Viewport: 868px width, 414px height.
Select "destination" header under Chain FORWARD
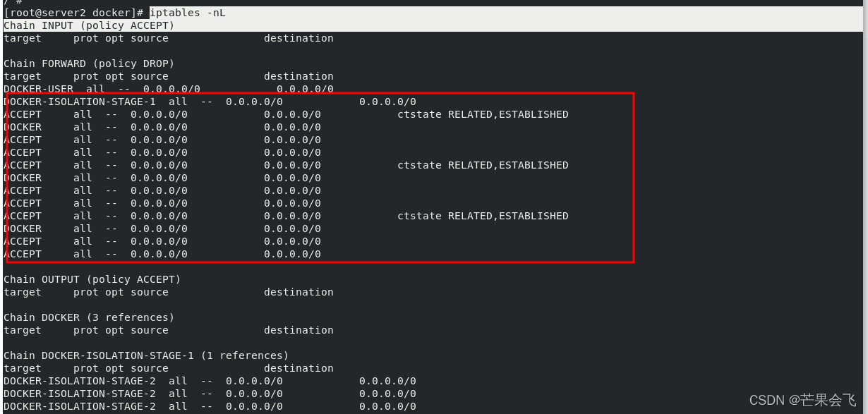coord(299,76)
